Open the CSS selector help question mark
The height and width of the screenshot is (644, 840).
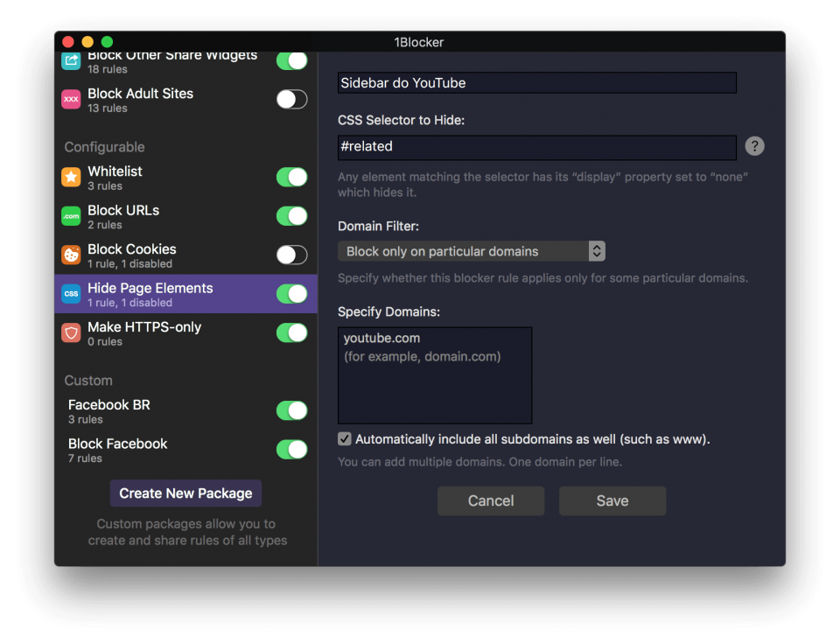[754, 146]
